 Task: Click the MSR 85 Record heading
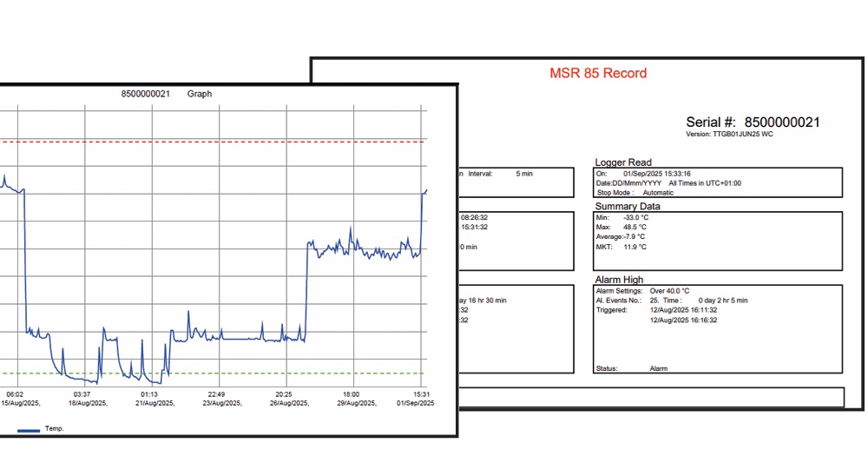point(598,73)
